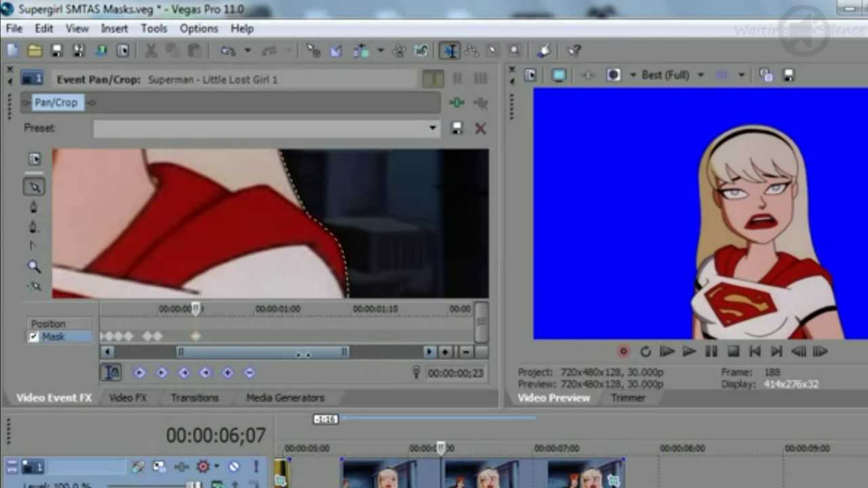Viewport: 868px width, 488px height.
Task: Click the Redo arrow icon
Action: [x=269, y=51]
